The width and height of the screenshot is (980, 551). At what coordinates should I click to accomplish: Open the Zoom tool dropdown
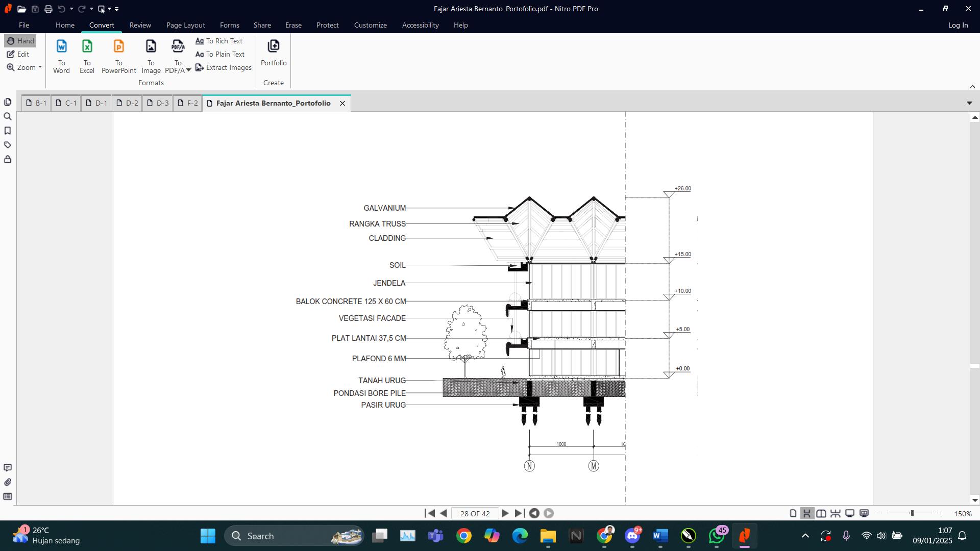[40, 67]
